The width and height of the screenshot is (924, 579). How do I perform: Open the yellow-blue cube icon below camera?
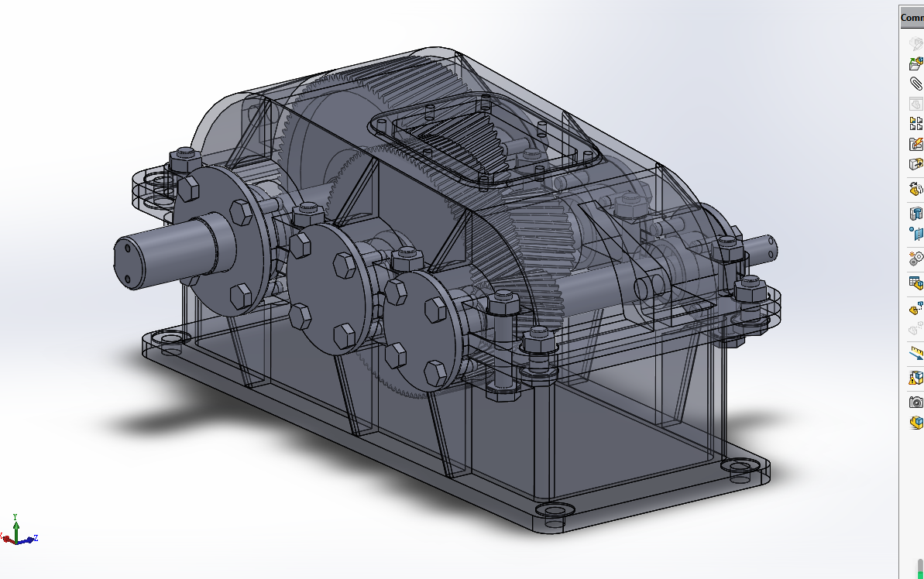click(915, 422)
